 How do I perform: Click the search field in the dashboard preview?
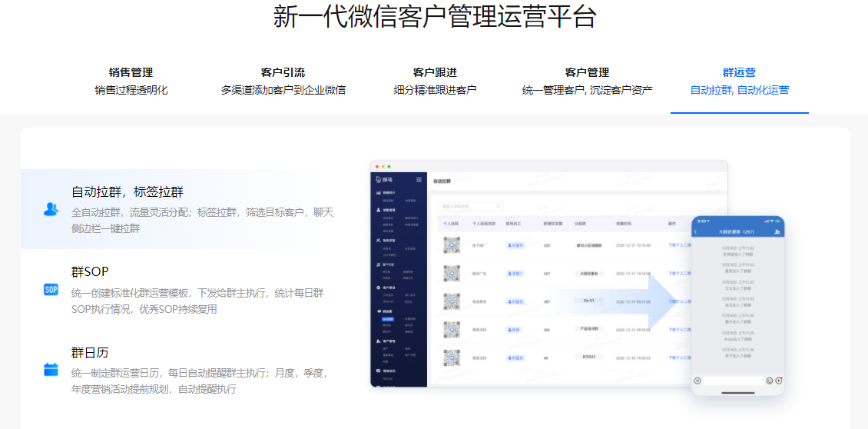point(470,206)
